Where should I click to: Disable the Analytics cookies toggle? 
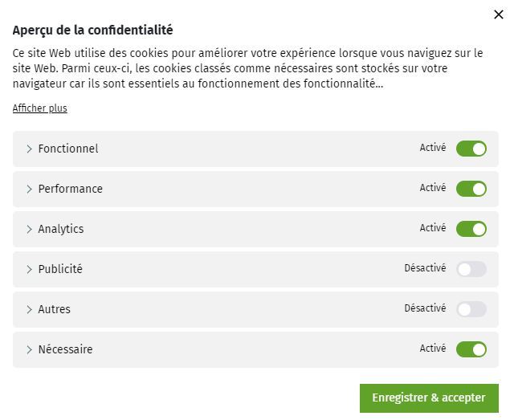tap(471, 229)
